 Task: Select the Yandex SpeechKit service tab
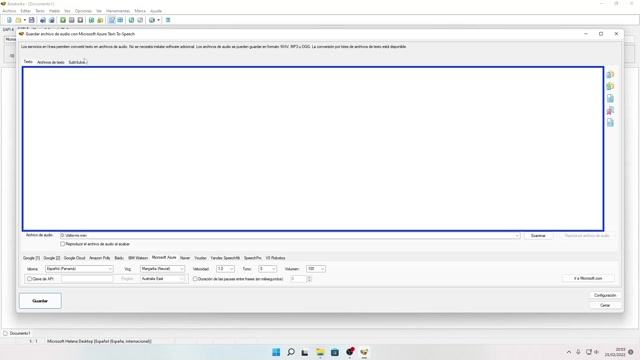[225, 258]
